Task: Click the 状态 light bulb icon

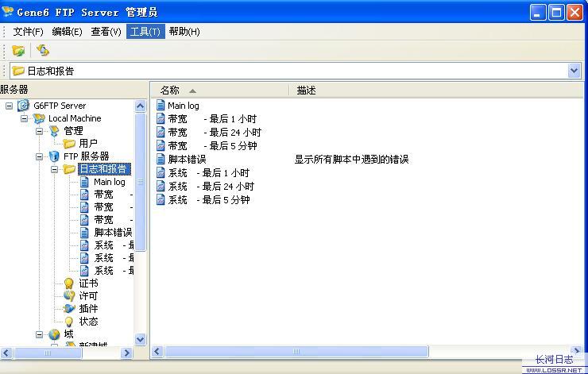Action: (68, 322)
